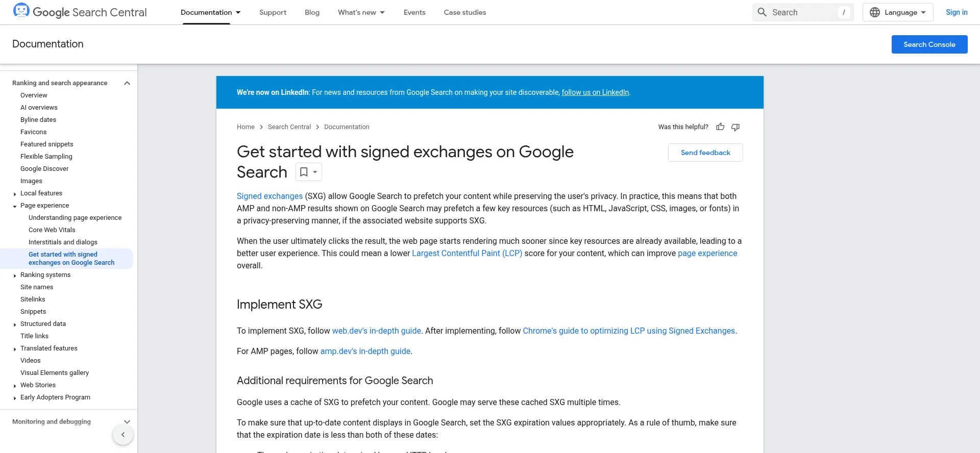The height and width of the screenshot is (453, 980).
Task: Click the thumbs up helpful icon
Action: click(x=720, y=127)
